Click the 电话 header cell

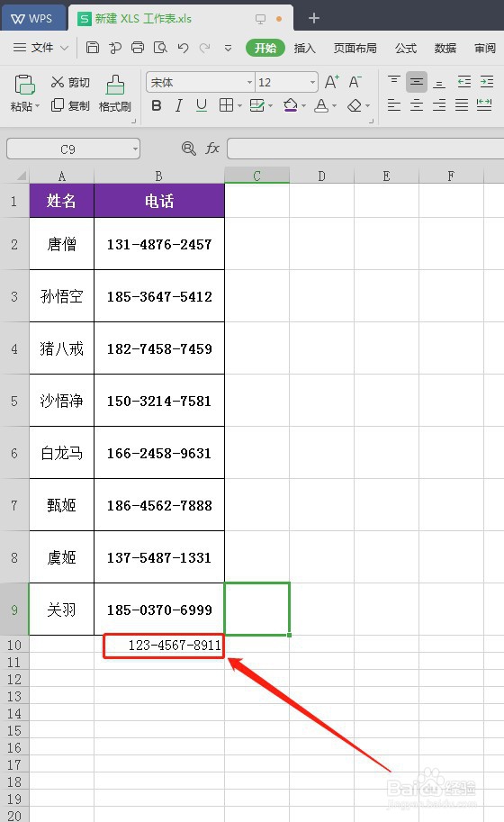[159, 200]
